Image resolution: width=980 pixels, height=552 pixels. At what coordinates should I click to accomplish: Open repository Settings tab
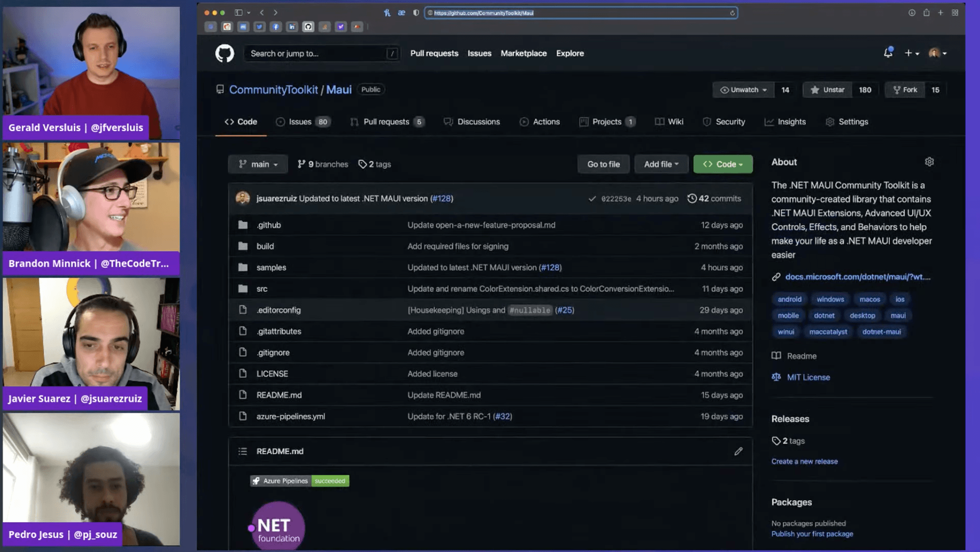point(846,122)
